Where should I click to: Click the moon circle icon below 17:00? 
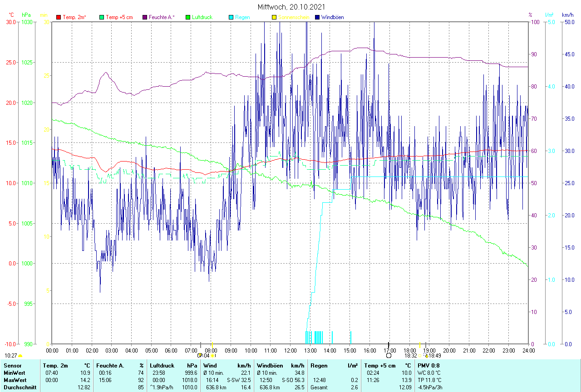[x=389, y=356]
